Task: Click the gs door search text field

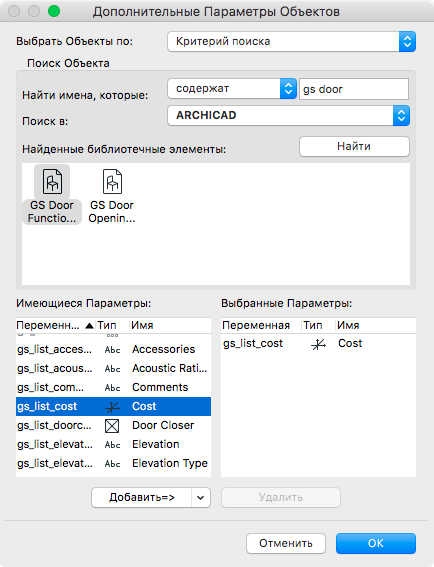Action: coord(354,89)
